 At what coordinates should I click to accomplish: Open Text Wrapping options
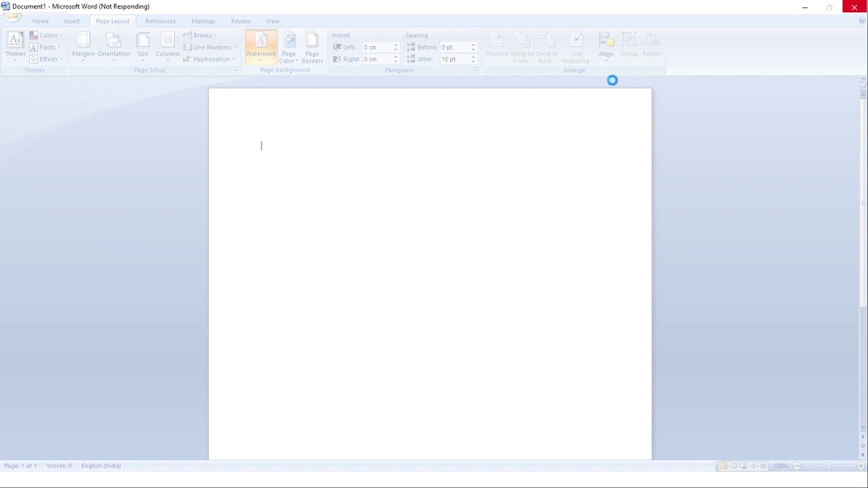coord(576,47)
